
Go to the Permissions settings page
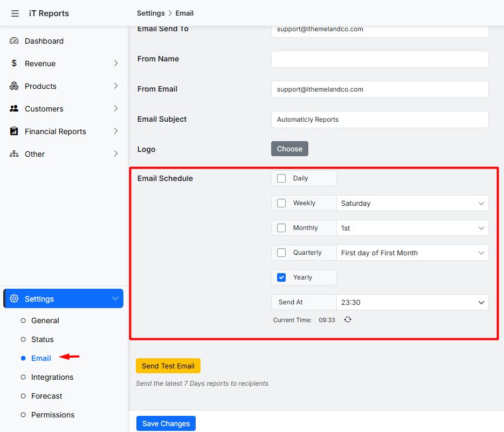[53, 415]
